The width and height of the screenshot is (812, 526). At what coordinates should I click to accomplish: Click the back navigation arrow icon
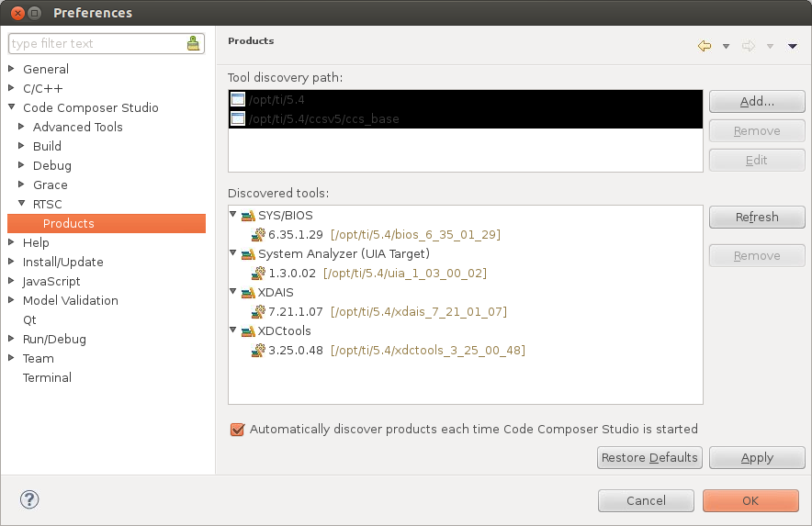tap(705, 46)
